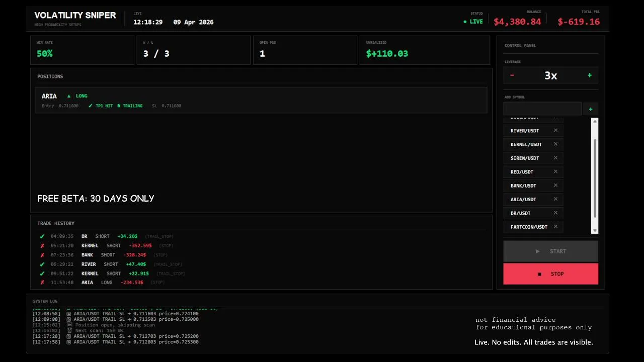Remove BANK/USDT from the symbol list
644x362 pixels.
[555, 185]
